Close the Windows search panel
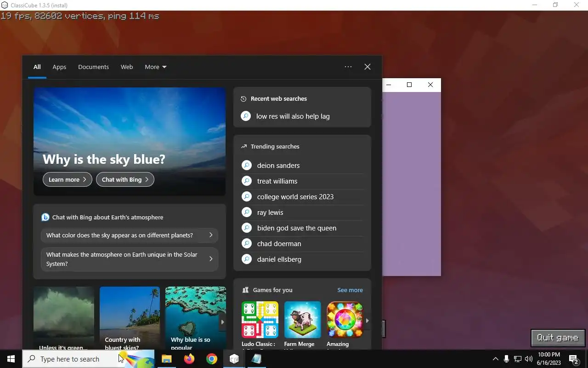Screen dimensions: 588x368 pos(367,67)
